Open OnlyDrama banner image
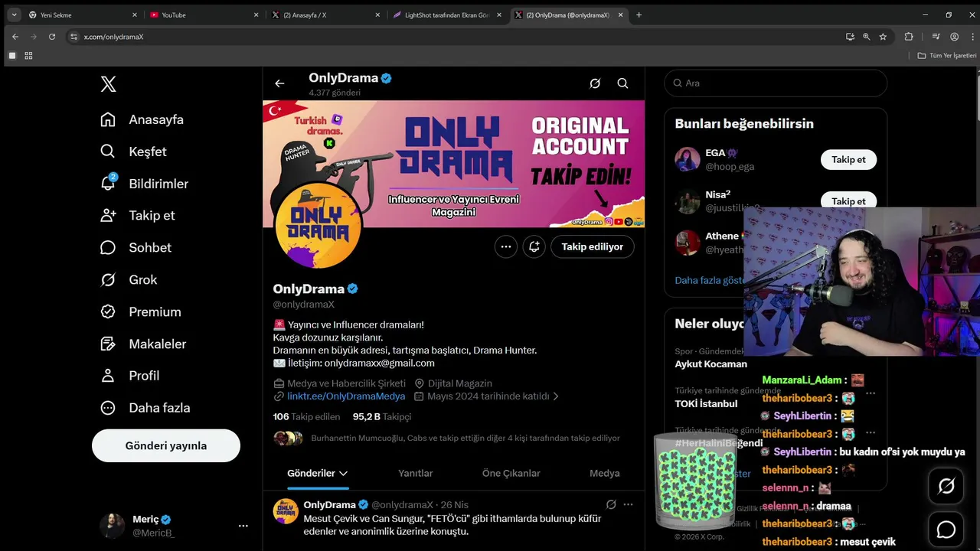The height and width of the screenshot is (551, 980). pyautogui.click(x=454, y=164)
